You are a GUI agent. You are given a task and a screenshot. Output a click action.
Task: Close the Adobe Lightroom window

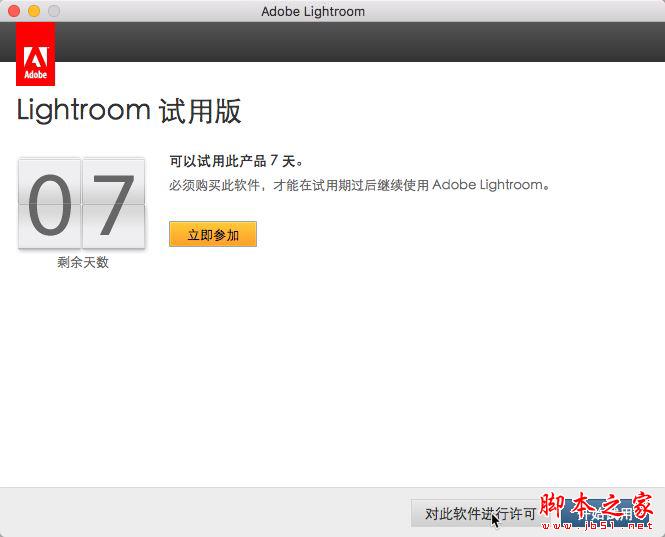(x=14, y=11)
